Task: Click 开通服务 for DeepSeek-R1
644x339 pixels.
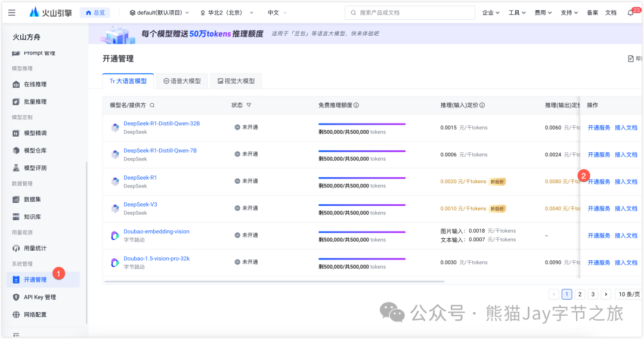Action: tap(599, 181)
